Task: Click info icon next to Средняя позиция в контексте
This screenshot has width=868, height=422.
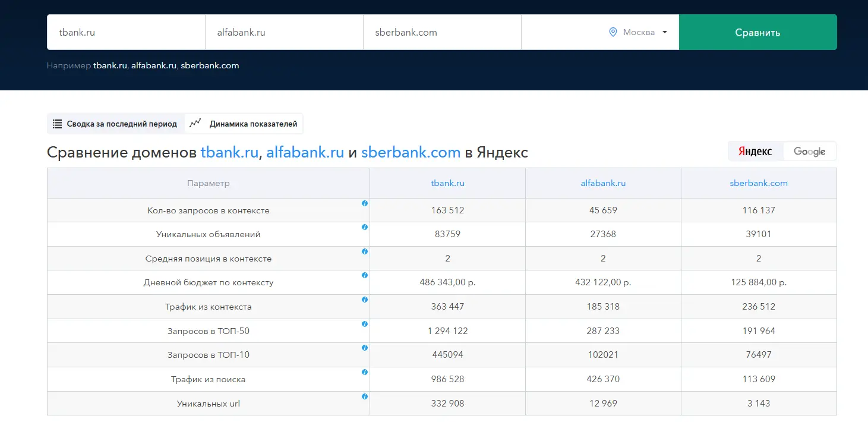Action: (365, 251)
